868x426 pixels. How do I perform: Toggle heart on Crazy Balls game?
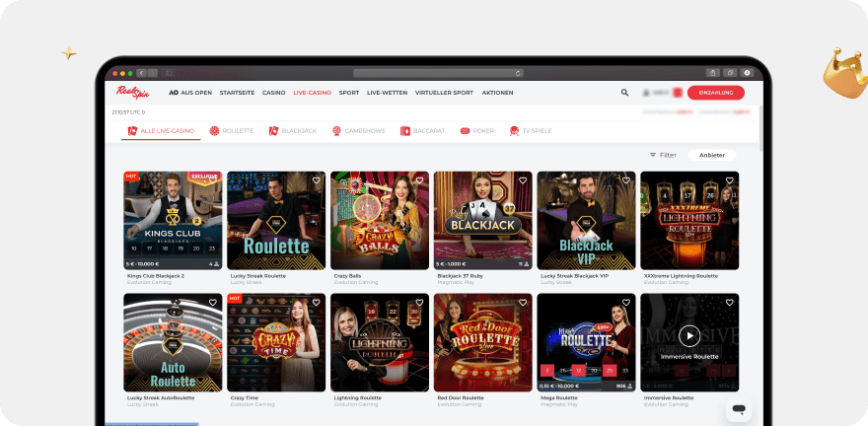419,180
